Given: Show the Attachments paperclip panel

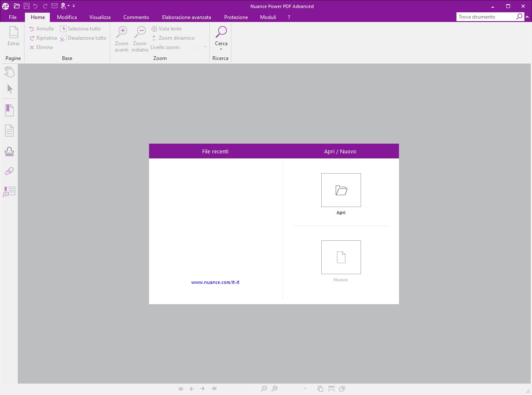Looking at the screenshot, I should click(9, 171).
